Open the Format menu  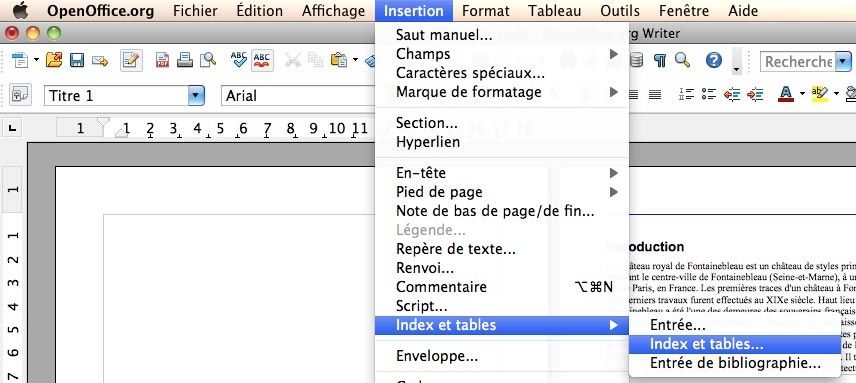(x=485, y=11)
